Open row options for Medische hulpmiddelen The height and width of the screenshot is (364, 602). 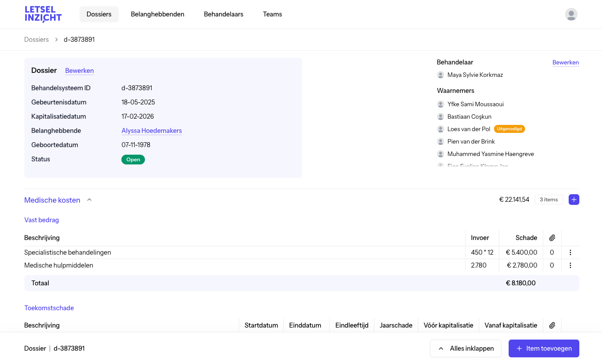570,265
